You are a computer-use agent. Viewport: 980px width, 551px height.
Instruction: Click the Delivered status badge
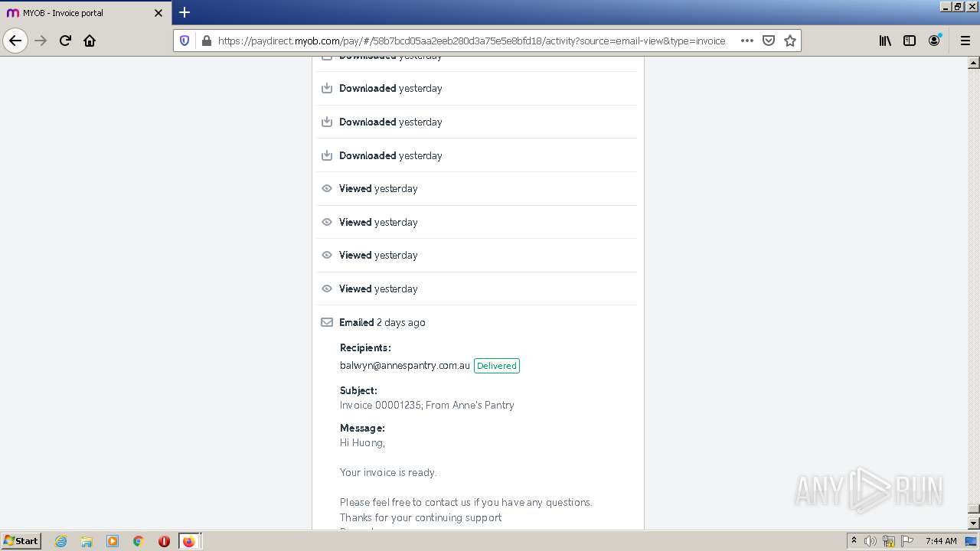(x=497, y=366)
